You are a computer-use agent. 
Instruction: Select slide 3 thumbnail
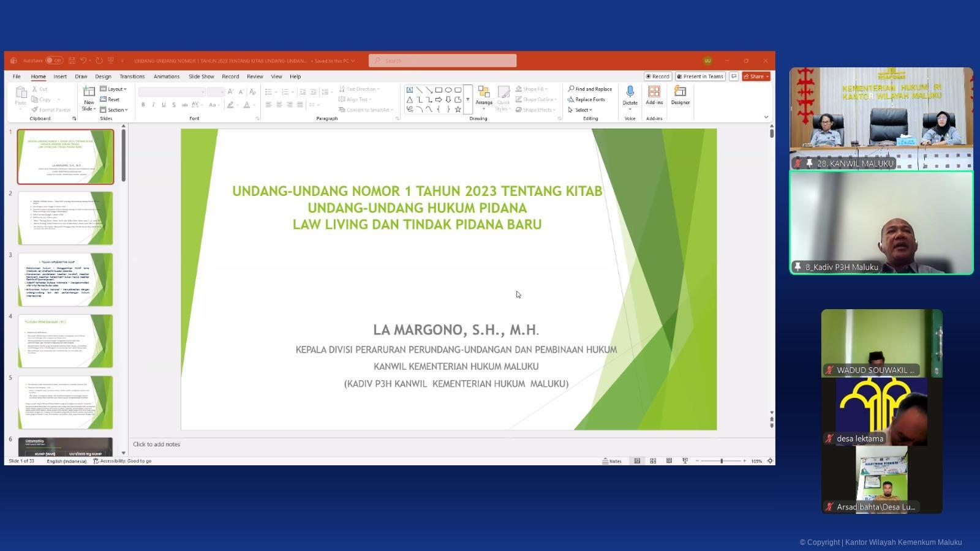click(66, 279)
